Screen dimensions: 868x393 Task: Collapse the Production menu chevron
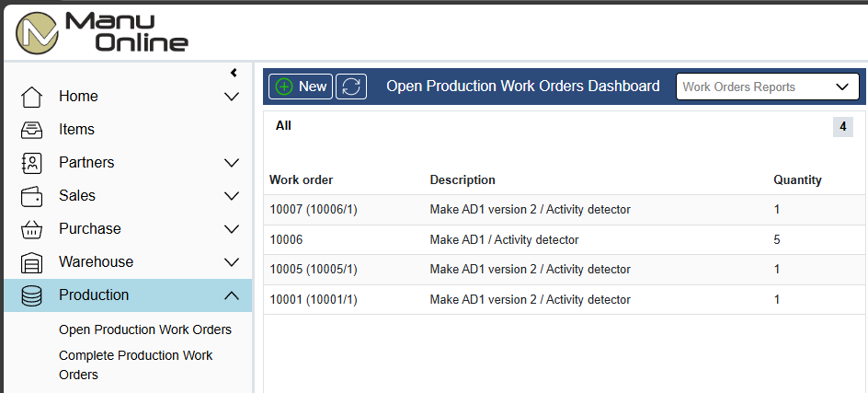click(232, 295)
